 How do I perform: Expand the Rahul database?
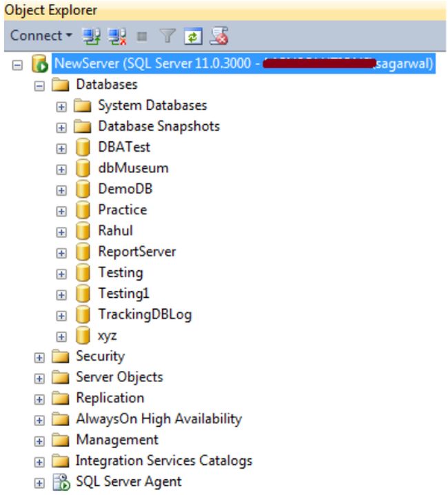pos(61,232)
